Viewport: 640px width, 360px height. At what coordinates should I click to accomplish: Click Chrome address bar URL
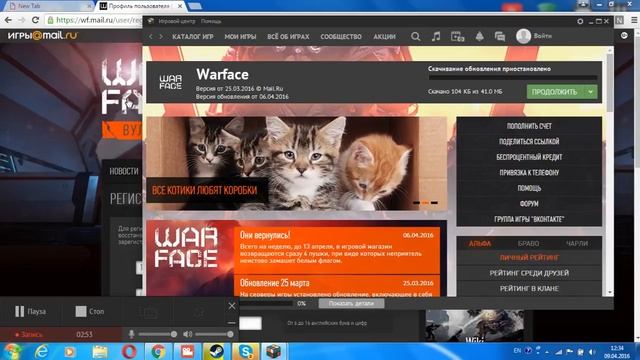(x=99, y=20)
